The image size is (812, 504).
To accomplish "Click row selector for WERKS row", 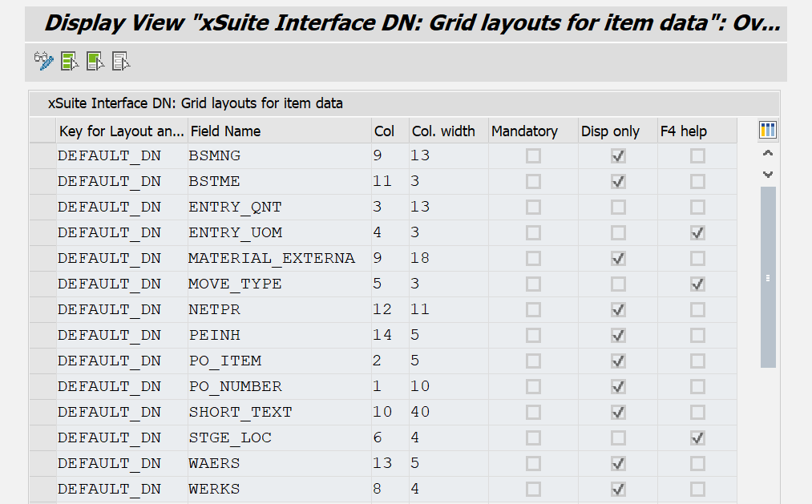I will click(x=42, y=489).
